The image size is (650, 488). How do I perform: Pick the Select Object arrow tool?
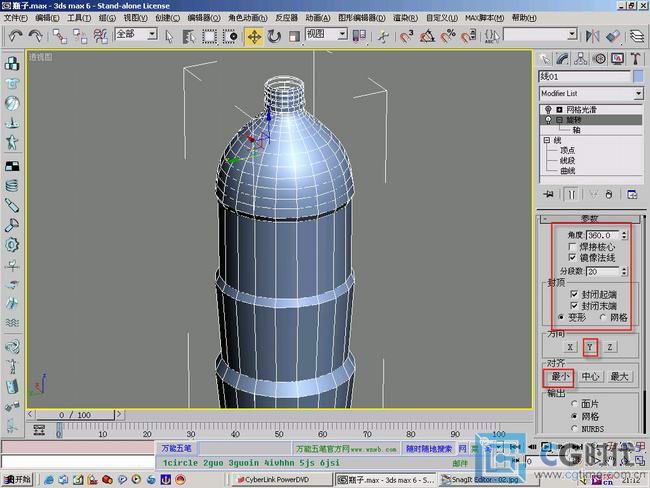click(x=169, y=36)
